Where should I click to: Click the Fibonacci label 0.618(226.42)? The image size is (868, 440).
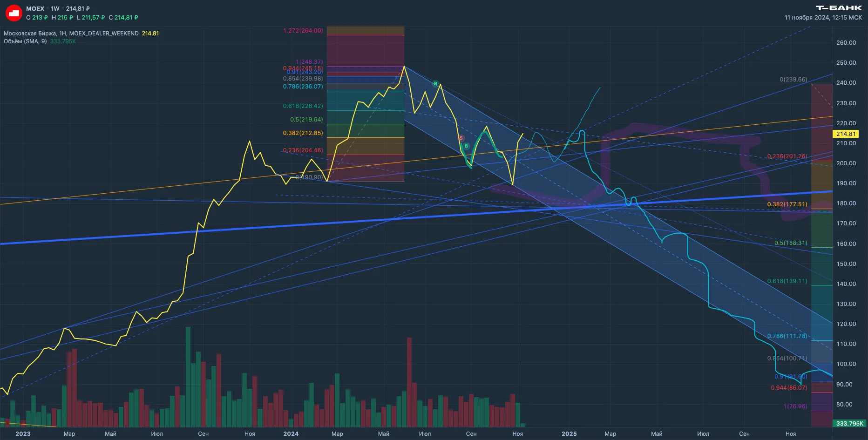(x=303, y=106)
